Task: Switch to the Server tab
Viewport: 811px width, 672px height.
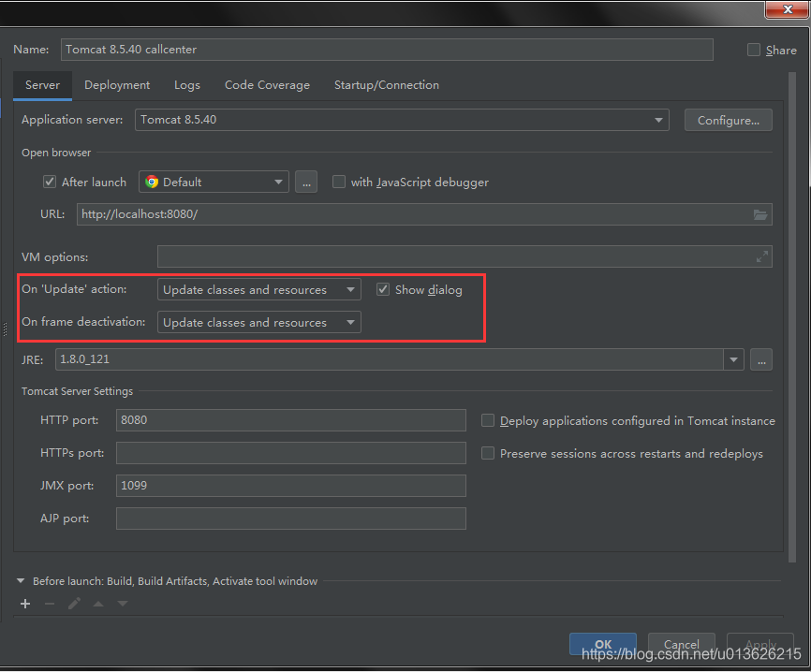Action: point(42,85)
